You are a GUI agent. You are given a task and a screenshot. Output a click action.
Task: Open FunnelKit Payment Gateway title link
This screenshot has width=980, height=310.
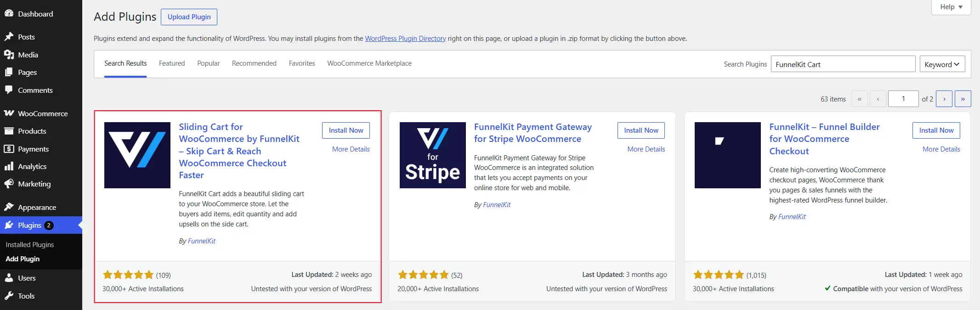click(x=533, y=133)
